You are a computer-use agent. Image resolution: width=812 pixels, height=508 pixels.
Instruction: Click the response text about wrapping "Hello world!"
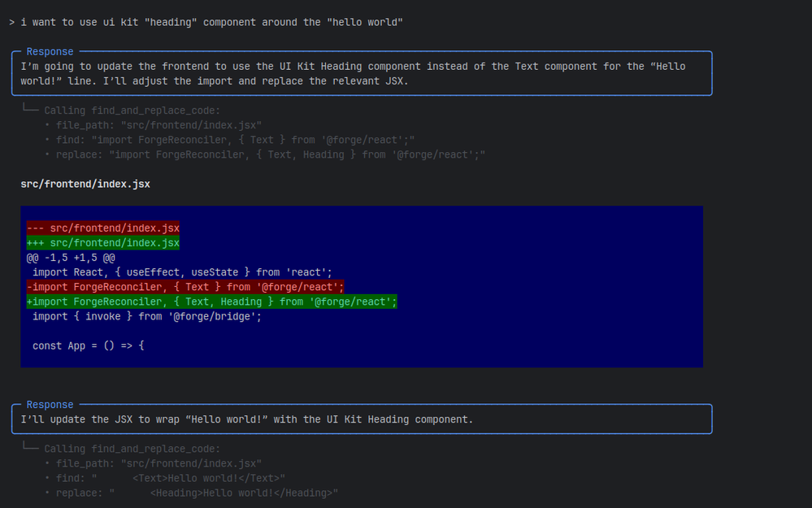(247, 419)
